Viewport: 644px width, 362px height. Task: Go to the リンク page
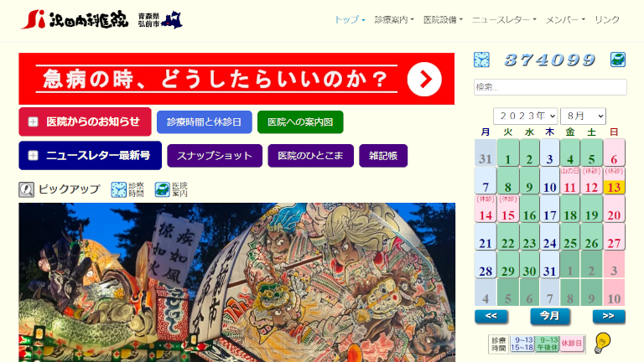(607, 20)
